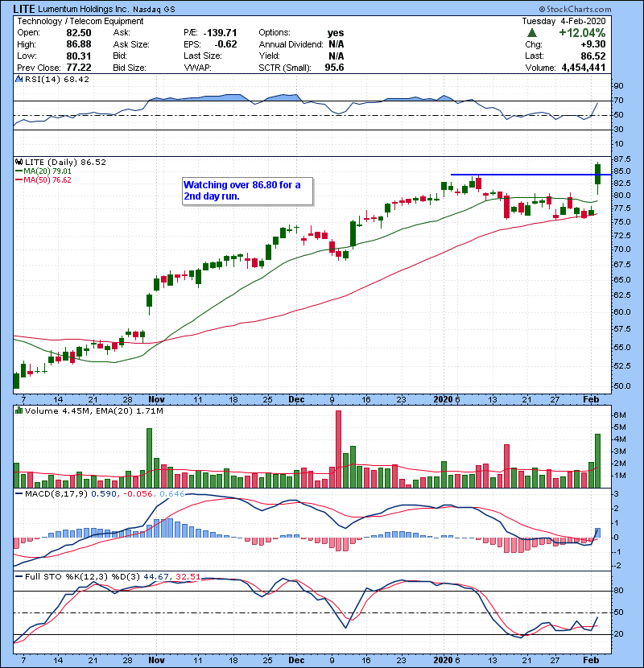
Task: Click the candlestick icon beside LITE (Daily)
Action: pyautogui.click(x=19, y=162)
